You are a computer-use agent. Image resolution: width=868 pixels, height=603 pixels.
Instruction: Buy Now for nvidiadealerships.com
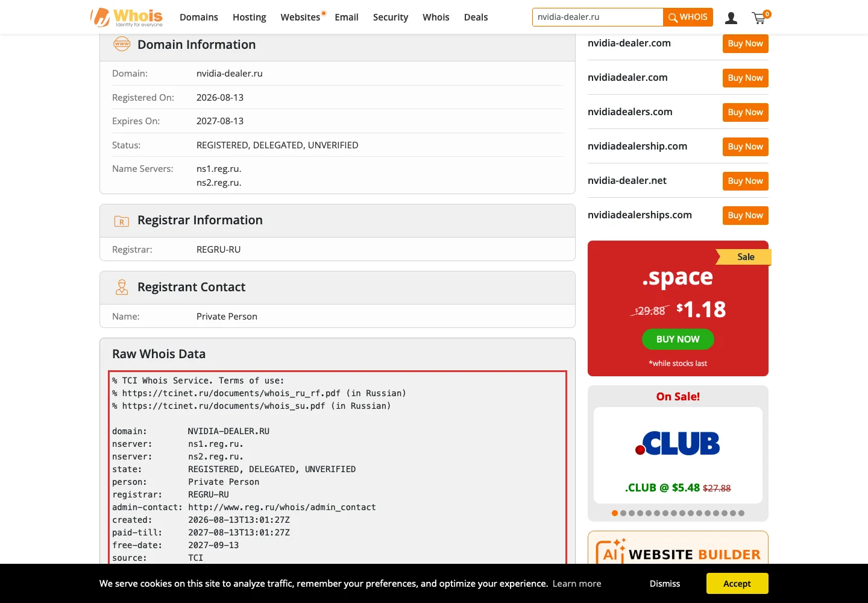pos(746,215)
